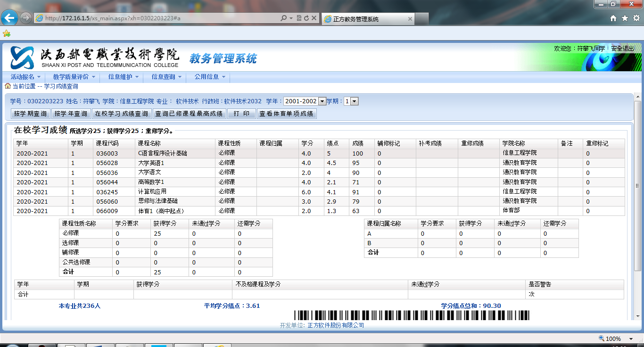644x347 pixels.
Task: Click the score 100 cell for C语言
Action: pyautogui.click(x=358, y=153)
